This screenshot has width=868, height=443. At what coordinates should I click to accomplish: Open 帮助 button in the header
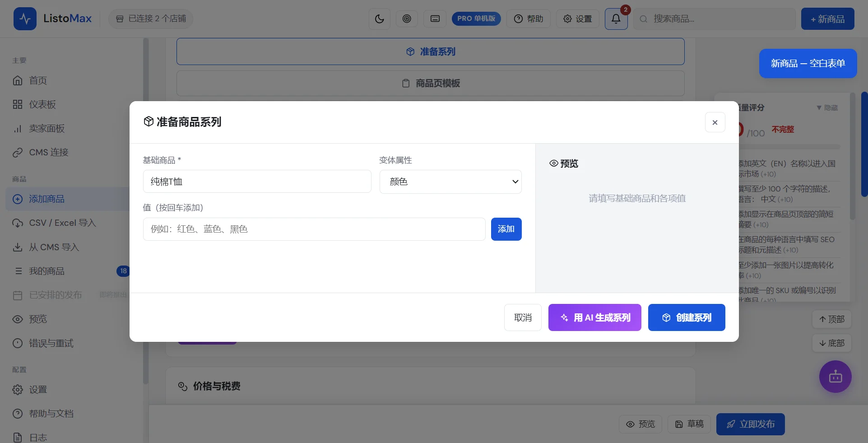tap(529, 19)
